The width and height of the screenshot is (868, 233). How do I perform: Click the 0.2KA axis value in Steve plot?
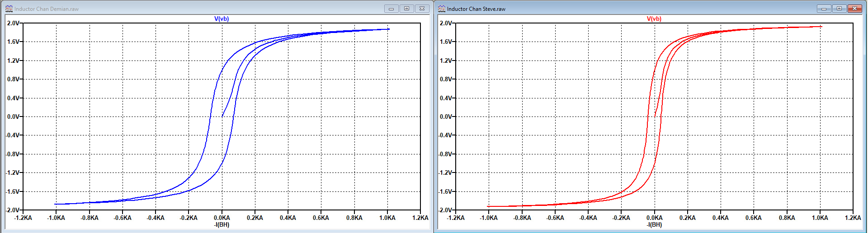pos(688,218)
